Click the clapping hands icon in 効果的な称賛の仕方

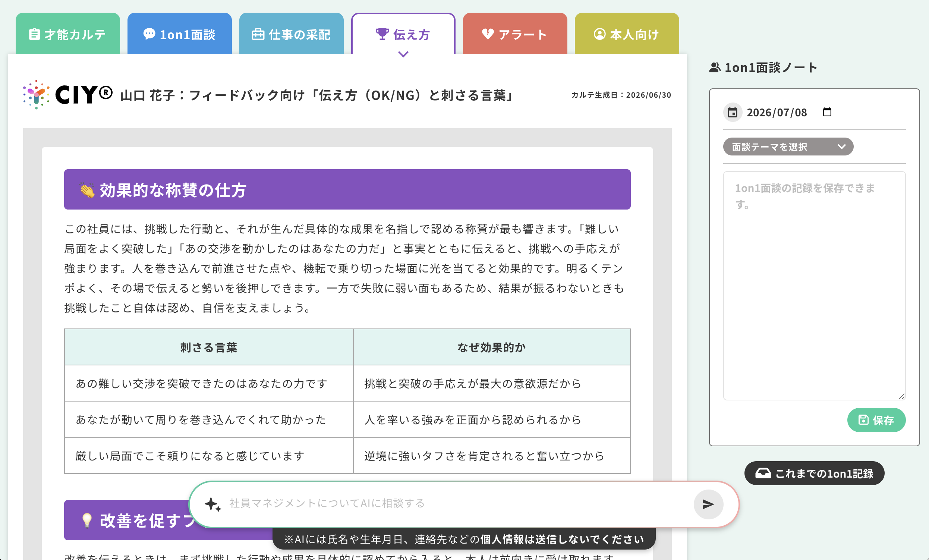click(87, 190)
